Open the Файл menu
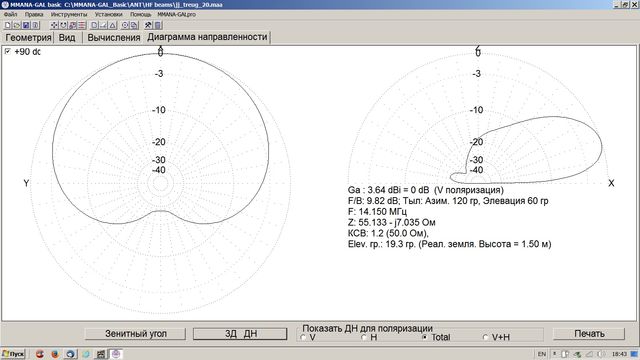Viewport: 640px width, 360px height. click(10, 14)
